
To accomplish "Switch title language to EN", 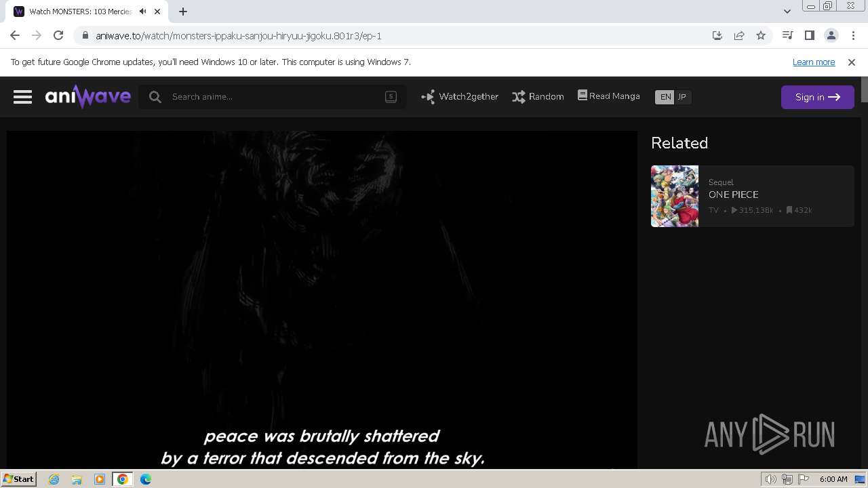I will (x=665, y=97).
